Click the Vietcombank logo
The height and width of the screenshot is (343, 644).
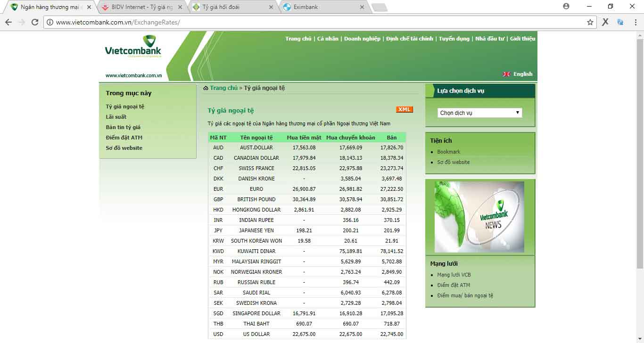133,47
